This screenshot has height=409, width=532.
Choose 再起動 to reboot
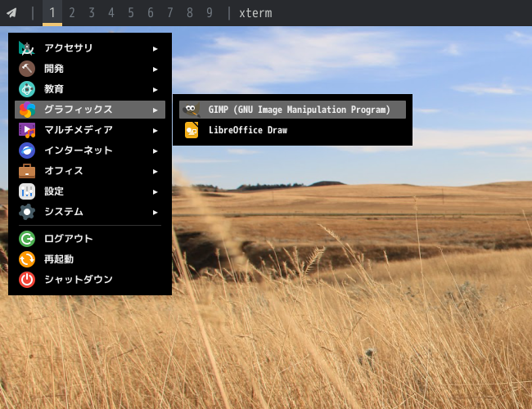tap(90, 259)
